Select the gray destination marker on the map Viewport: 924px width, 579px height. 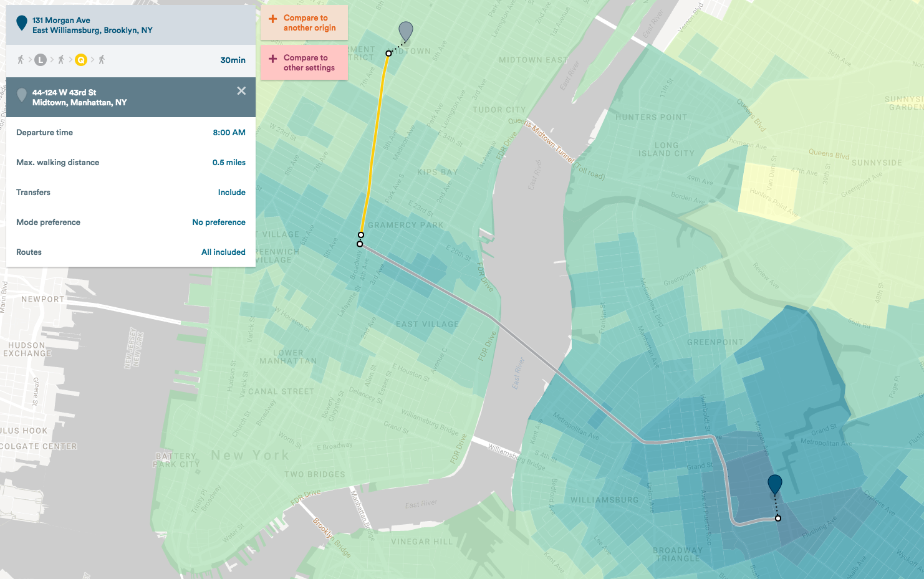(405, 31)
